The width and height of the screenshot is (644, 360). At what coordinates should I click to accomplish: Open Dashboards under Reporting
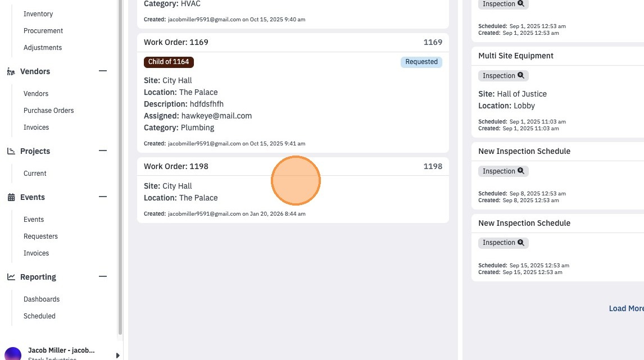point(42,299)
